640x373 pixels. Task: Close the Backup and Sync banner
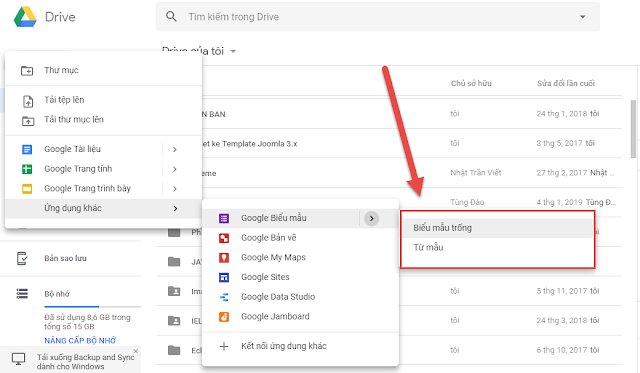[136, 351]
